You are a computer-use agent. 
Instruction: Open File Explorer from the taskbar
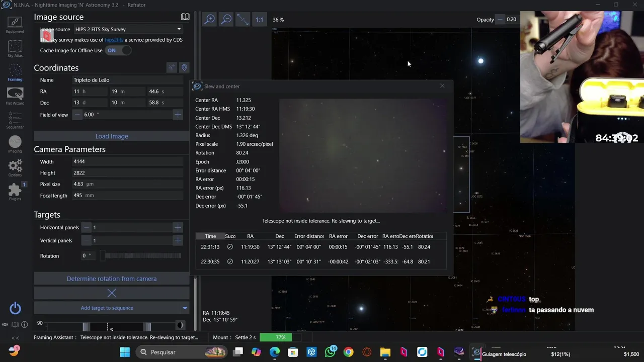pyautogui.click(x=385, y=352)
